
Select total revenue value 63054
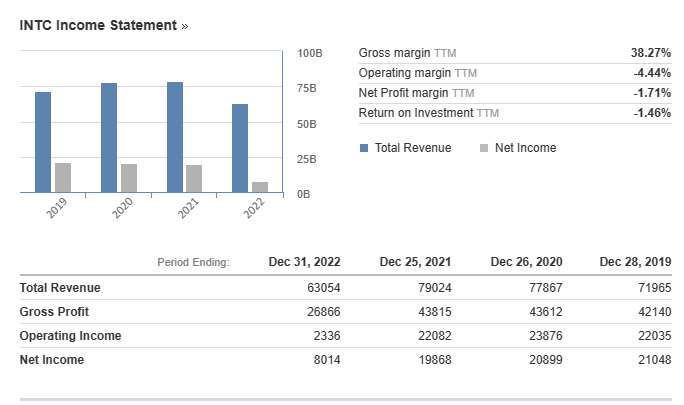[324, 288]
